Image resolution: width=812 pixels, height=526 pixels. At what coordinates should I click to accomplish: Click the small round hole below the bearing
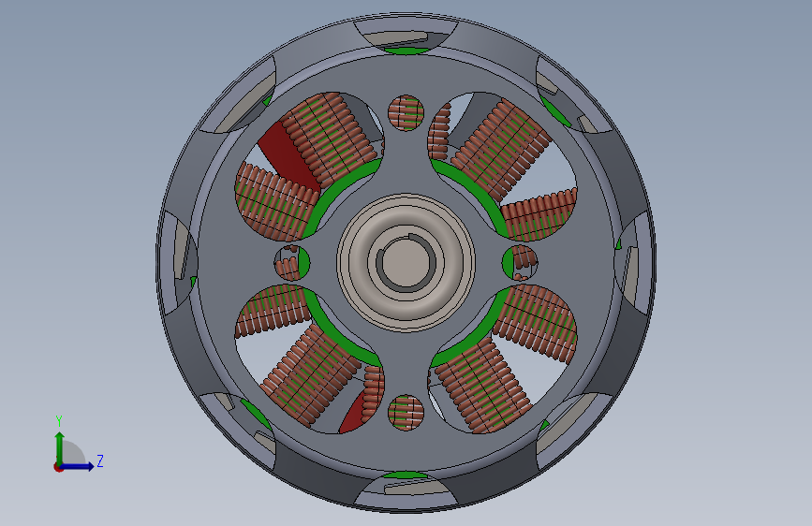tap(406, 412)
